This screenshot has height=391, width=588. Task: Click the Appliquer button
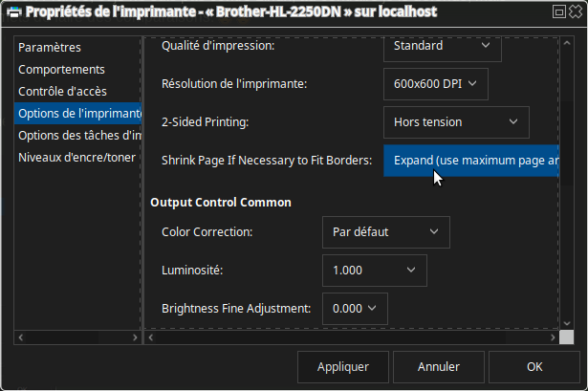[x=343, y=366]
